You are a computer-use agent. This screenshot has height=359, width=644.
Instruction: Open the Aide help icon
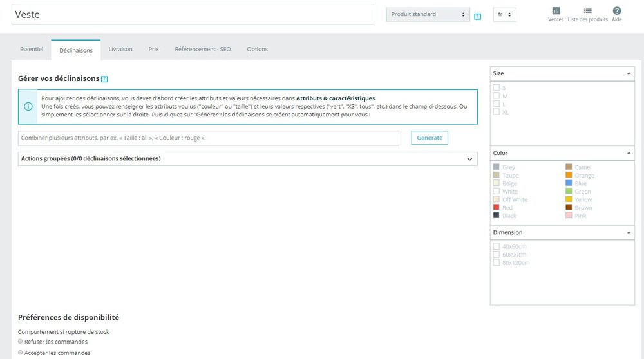(x=617, y=11)
